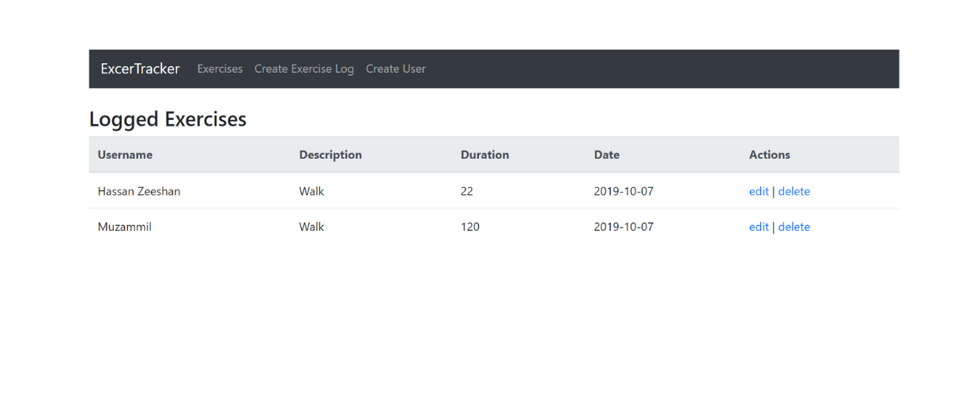Click the Date column header
The image size is (980, 395).
click(607, 155)
